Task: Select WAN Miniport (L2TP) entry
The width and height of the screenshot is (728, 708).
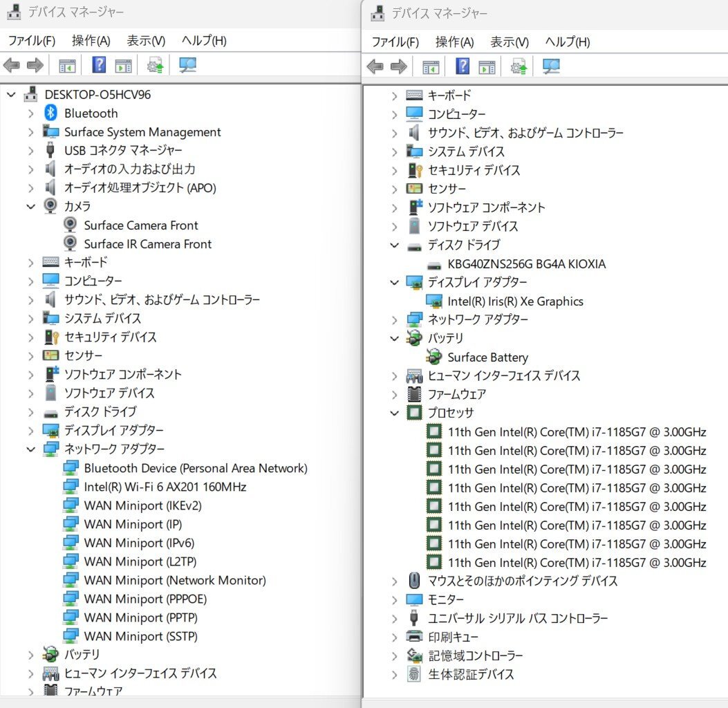Action: (140, 561)
